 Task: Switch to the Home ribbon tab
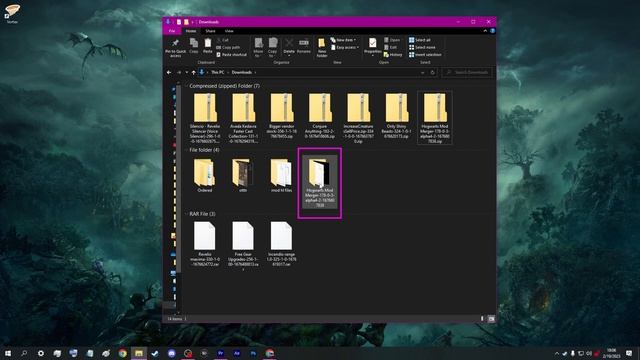pyautogui.click(x=191, y=31)
